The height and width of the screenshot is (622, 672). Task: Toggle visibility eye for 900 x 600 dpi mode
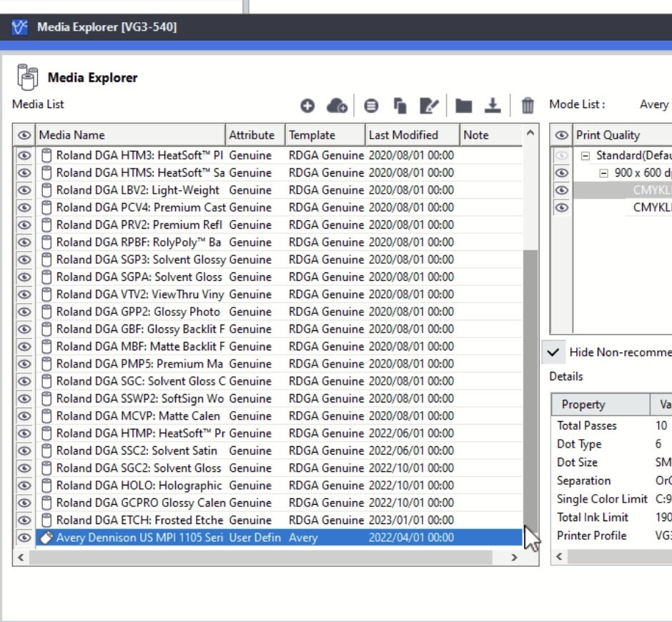pos(561,173)
